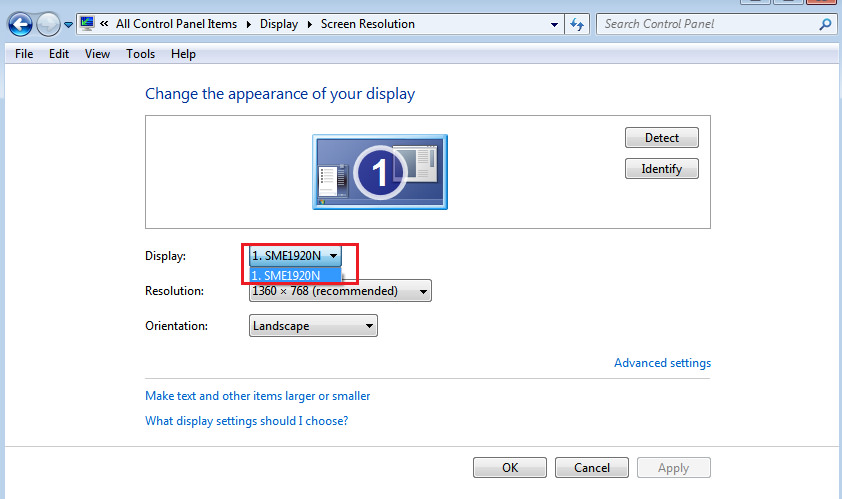Open the Resolution dropdown
The width and height of the screenshot is (842, 499).
(x=340, y=291)
